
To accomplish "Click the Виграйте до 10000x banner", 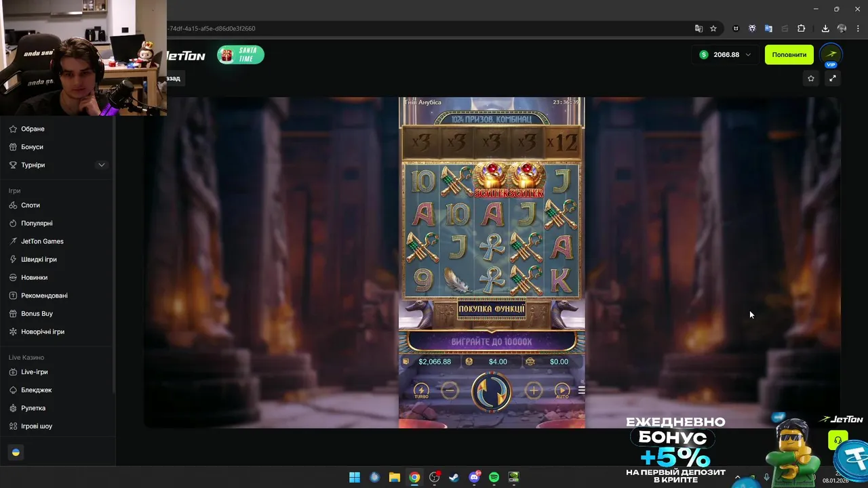I will [492, 342].
